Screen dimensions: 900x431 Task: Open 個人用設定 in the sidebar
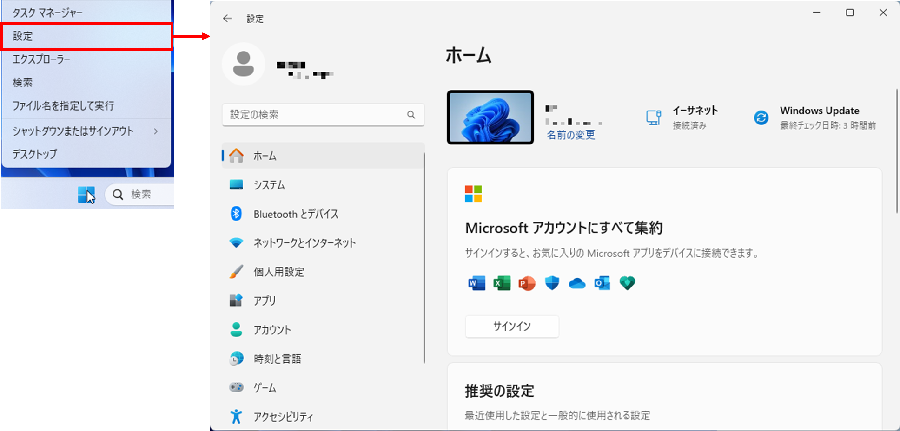pyautogui.click(x=323, y=271)
